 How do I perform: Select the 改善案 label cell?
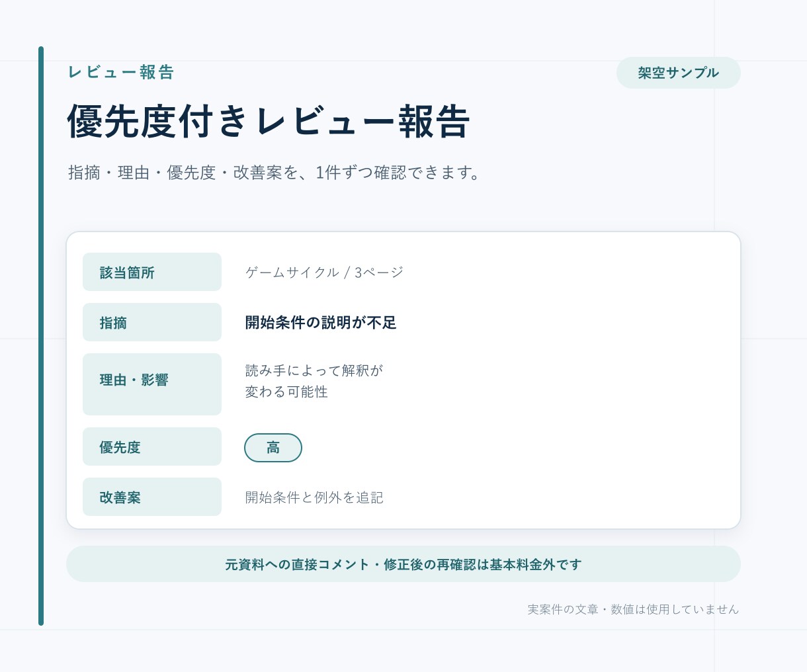click(x=152, y=497)
